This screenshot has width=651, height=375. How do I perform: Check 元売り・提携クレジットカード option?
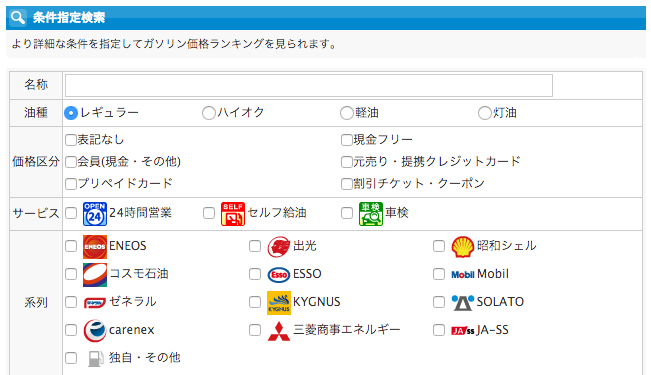click(x=347, y=162)
